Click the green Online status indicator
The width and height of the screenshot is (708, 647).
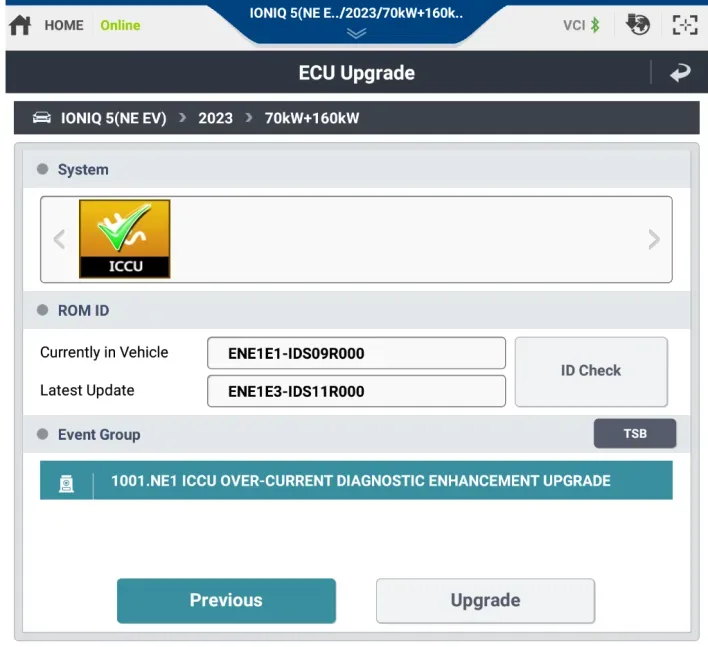pyautogui.click(x=120, y=25)
